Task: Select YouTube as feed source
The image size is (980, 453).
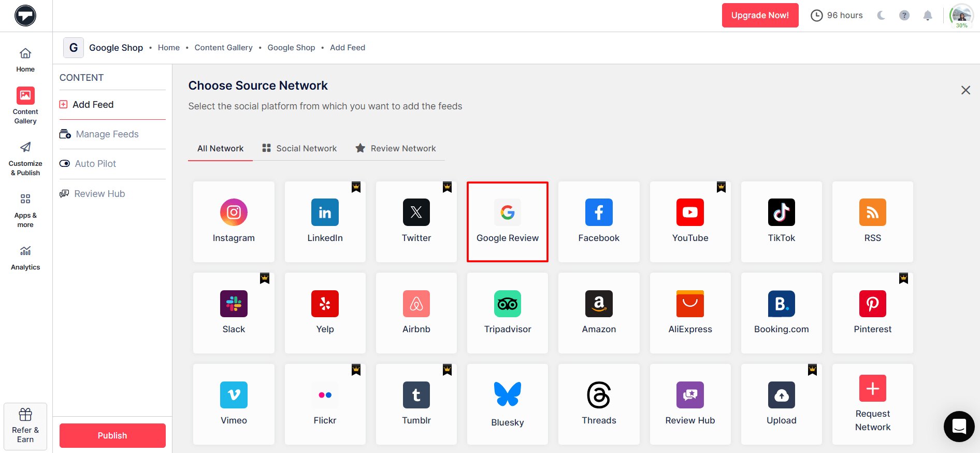Action: tap(690, 221)
